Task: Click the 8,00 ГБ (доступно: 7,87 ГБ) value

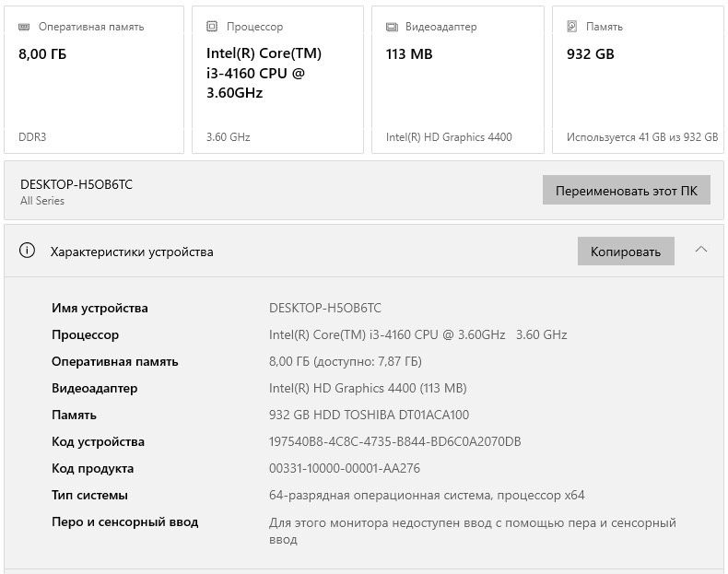Action: [346, 361]
